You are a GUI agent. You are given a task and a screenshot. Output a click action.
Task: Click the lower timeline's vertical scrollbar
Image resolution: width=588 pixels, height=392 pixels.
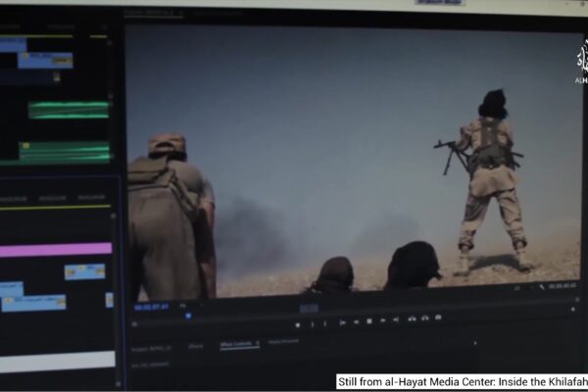[114, 300]
